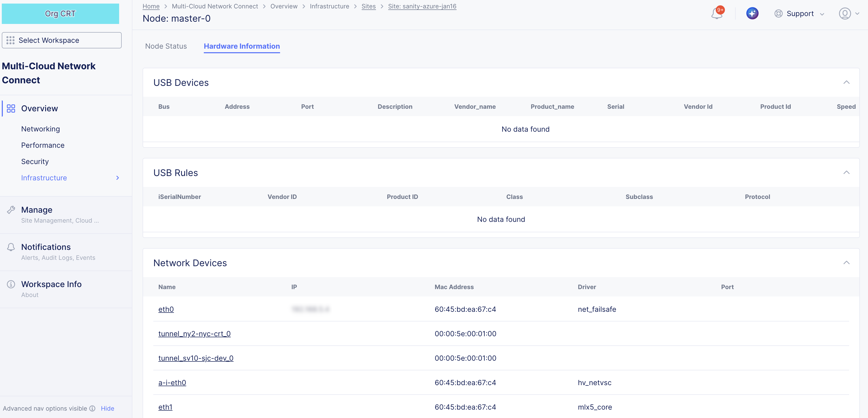Click info icon beside Advanced nav options
868x418 pixels.
click(92, 408)
